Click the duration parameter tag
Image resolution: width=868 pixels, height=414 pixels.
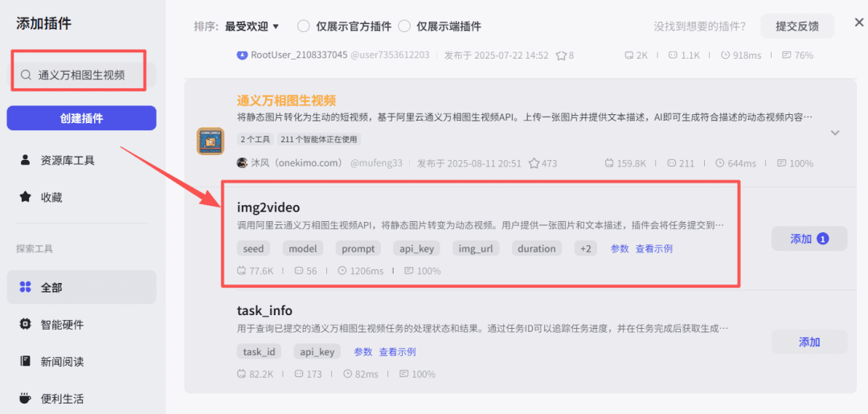pyautogui.click(x=536, y=248)
